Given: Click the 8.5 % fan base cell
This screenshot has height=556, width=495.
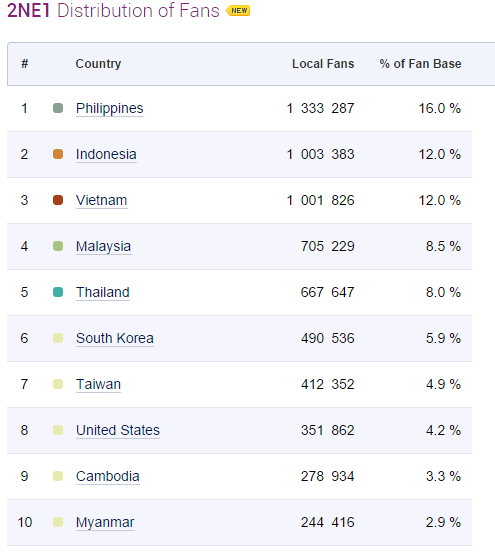Looking at the screenshot, I should click(443, 246).
